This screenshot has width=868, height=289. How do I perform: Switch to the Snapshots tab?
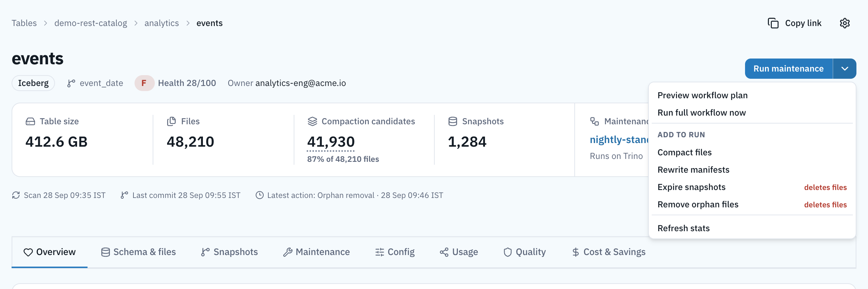coord(230,252)
